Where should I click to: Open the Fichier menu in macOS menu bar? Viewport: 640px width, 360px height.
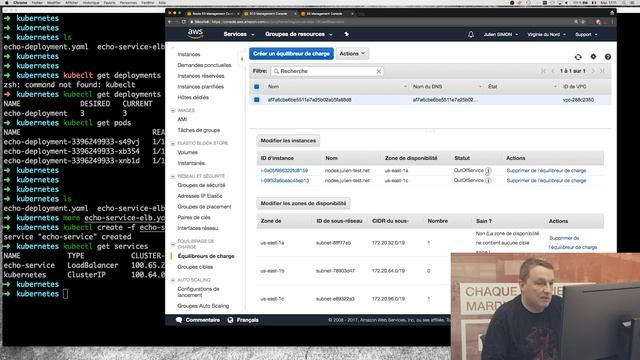tap(37, 2)
